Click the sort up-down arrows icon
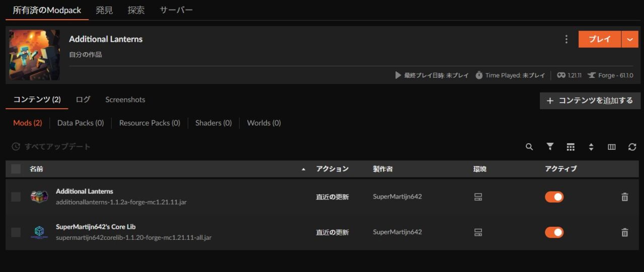Viewport: 644px width, 272px height. click(x=591, y=147)
